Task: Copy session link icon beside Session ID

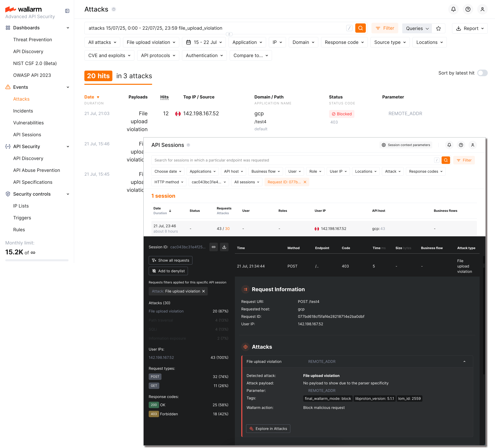Action: click(x=213, y=247)
